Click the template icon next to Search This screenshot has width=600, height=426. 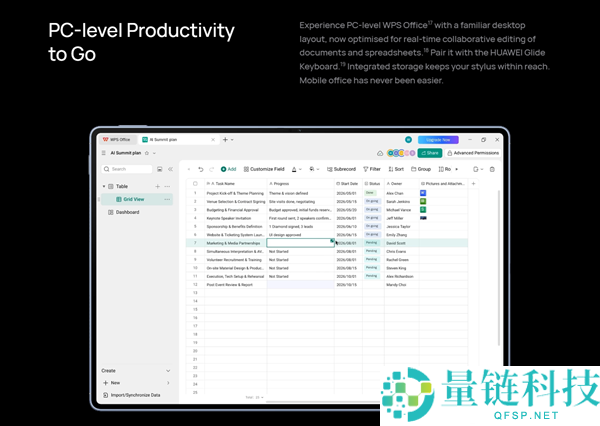pyautogui.click(x=160, y=169)
